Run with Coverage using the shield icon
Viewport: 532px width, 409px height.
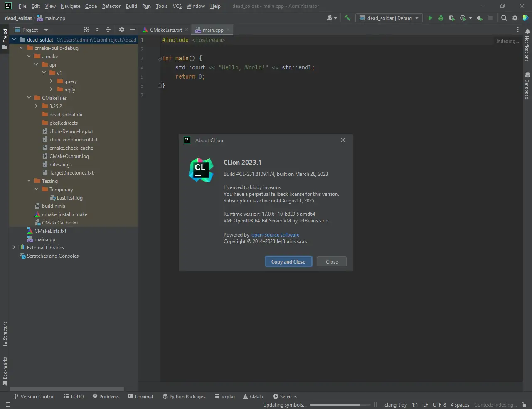coord(451,18)
